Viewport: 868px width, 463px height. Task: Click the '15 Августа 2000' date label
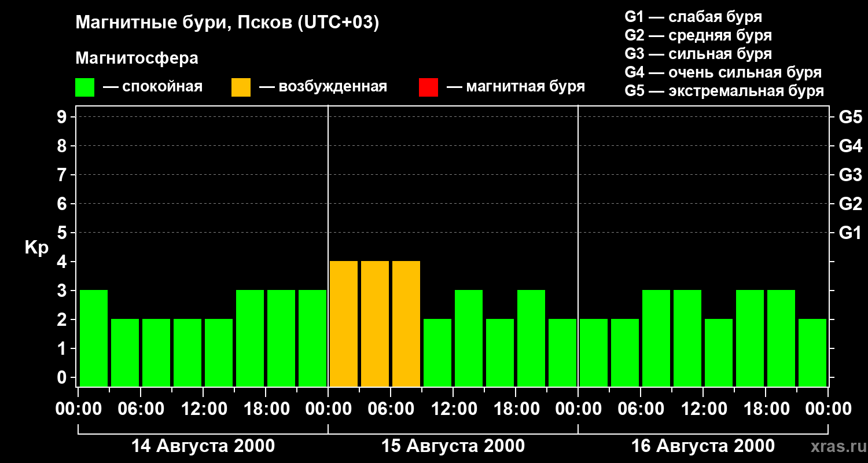coord(453,446)
